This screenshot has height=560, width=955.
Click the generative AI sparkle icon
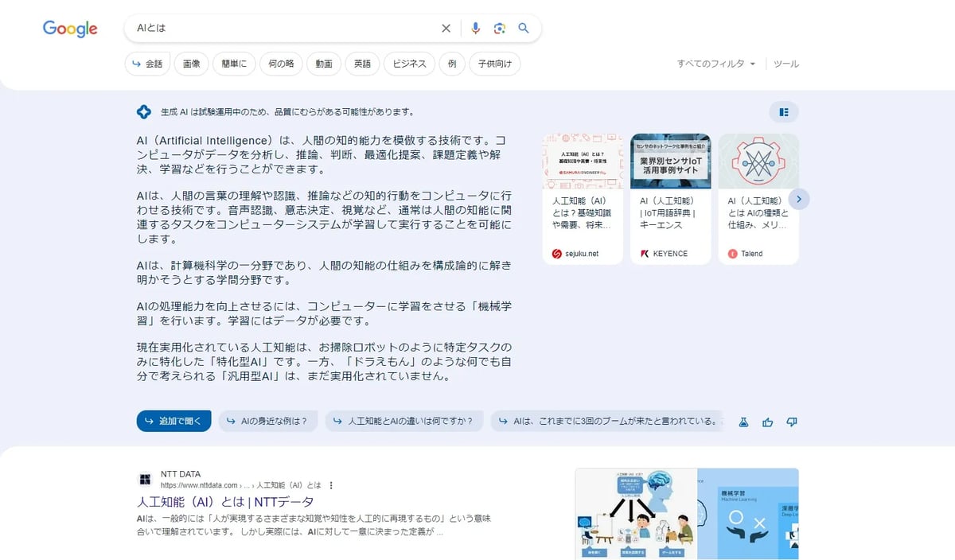144,111
